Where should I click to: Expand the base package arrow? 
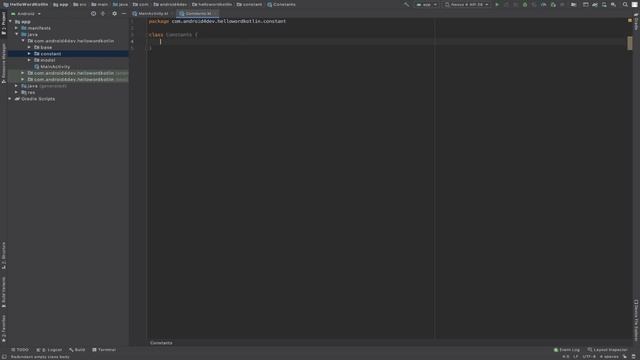[29, 47]
